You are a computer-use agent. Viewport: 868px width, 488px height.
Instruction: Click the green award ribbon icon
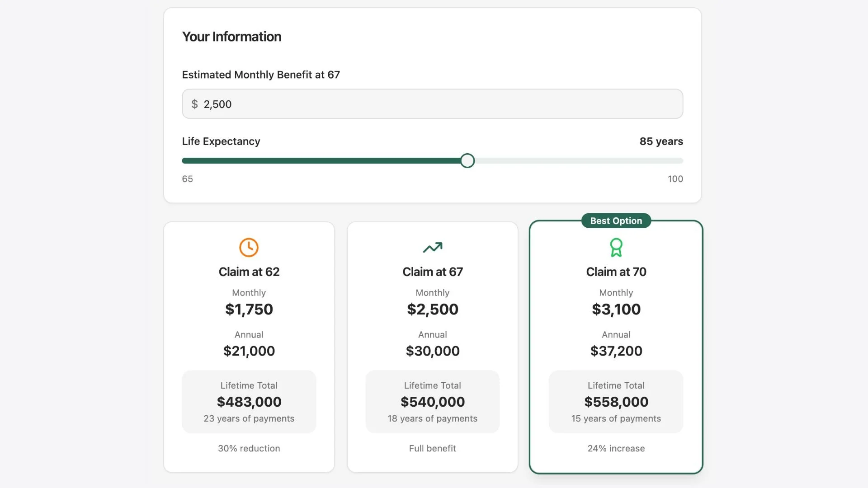pos(616,247)
